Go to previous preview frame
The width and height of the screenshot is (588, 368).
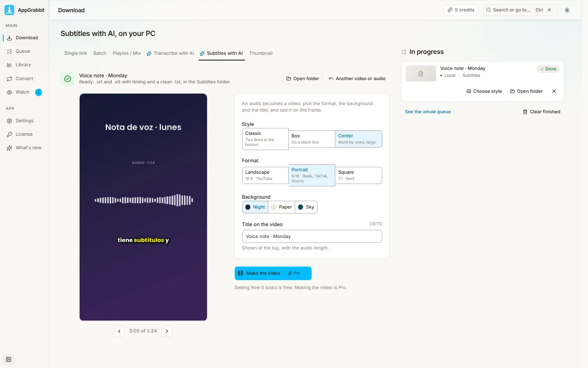(x=119, y=331)
